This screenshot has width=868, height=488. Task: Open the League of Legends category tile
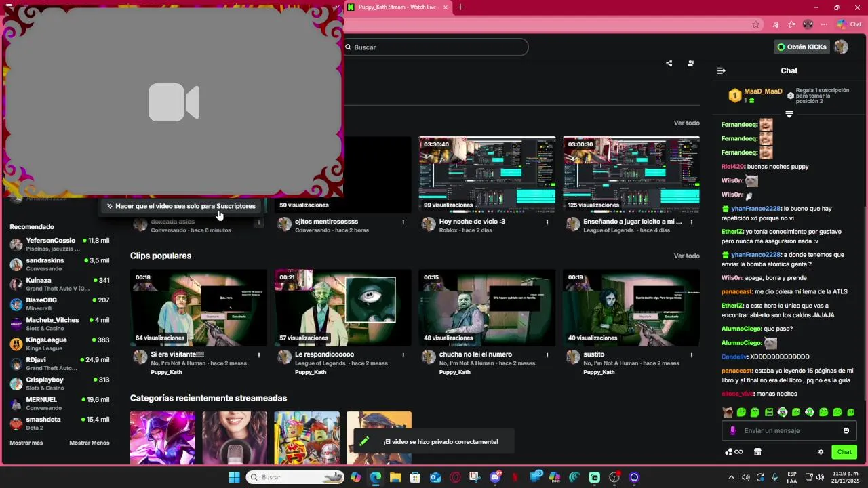(163, 438)
